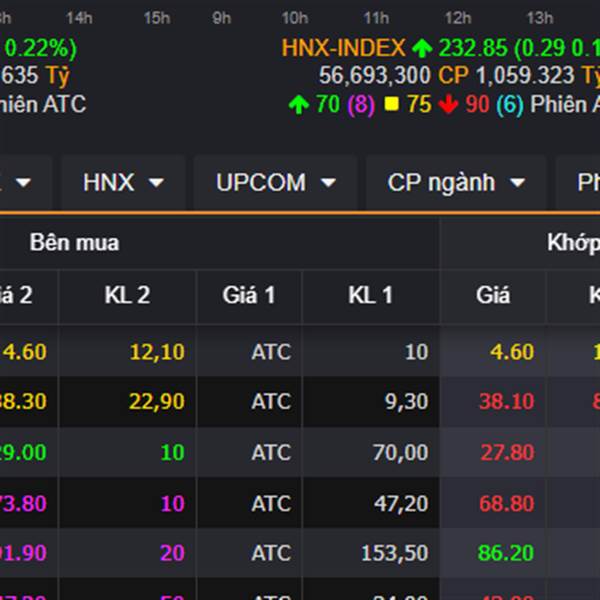Click the advancers count 70

tap(328, 104)
